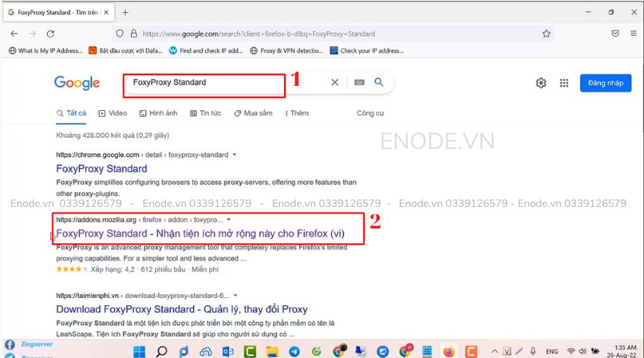The width and height of the screenshot is (644, 358).
Task: Click the Google search input field
Action: pos(215,82)
